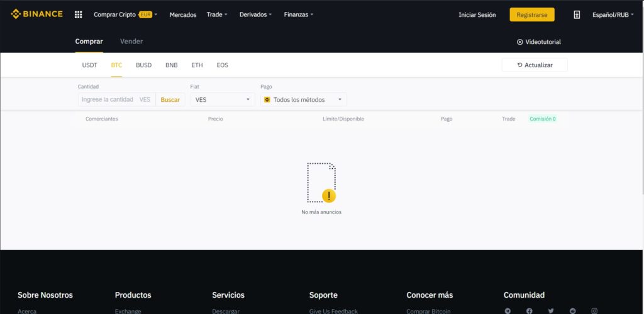Click the EUR badge next to Comprar Cripto
644x314 pixels.
point(145,14)
